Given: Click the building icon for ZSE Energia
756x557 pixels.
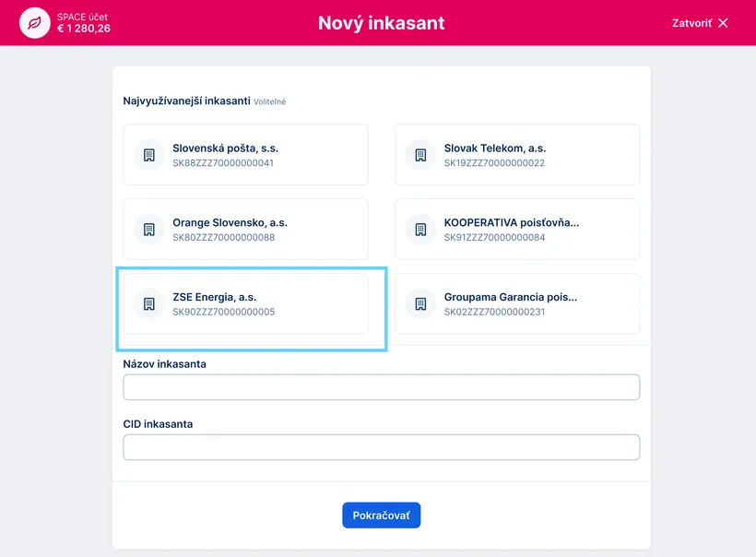Looking at the screenshot, I should click(149, 303).
